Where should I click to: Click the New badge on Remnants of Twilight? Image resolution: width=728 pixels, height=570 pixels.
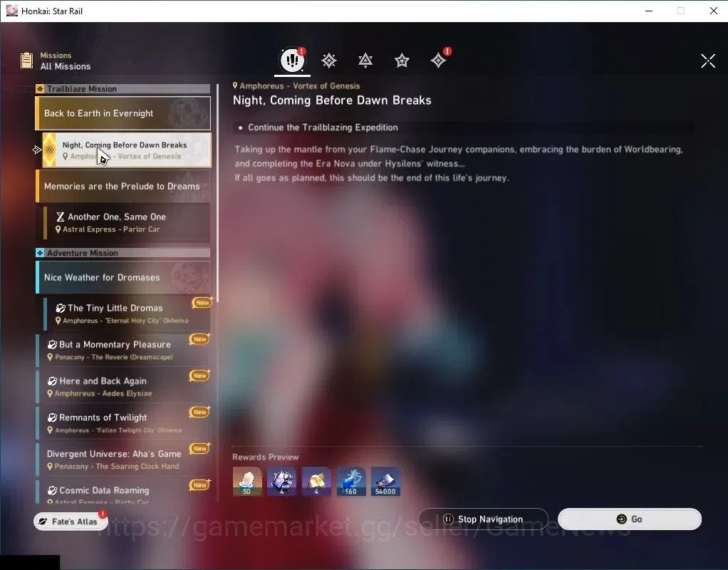tap(200, 412)
